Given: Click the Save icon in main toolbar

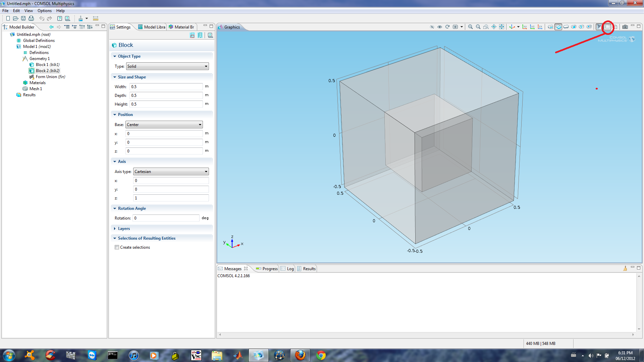Looking at the screenshot, I should click(x=23, y=18).
